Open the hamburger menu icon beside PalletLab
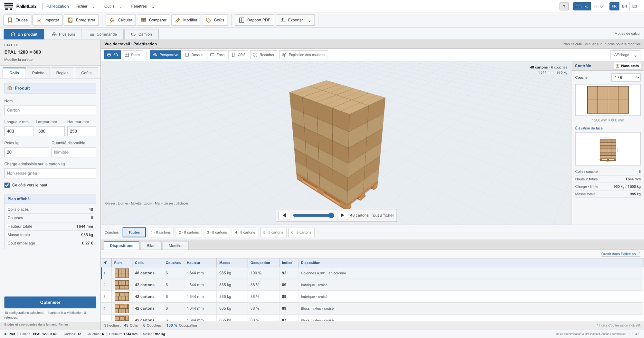Image resolution: width=644 pixels, height=338 pixels. click(x=9, y=6)
